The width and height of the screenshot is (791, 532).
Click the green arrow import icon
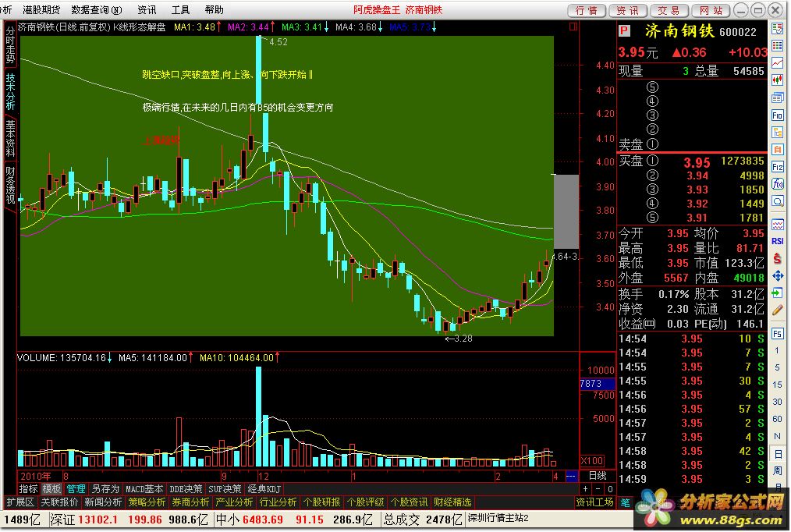[x=778, y=293]
